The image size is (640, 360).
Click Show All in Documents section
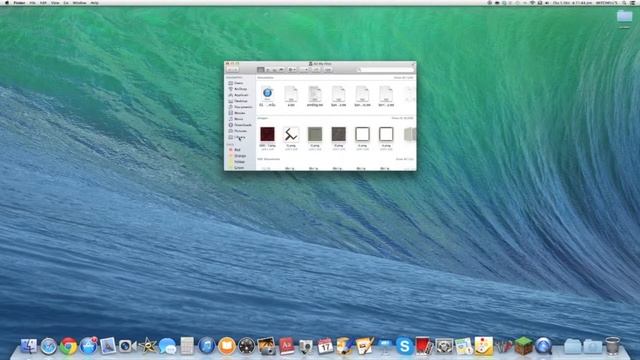click(x=404, y=78)
